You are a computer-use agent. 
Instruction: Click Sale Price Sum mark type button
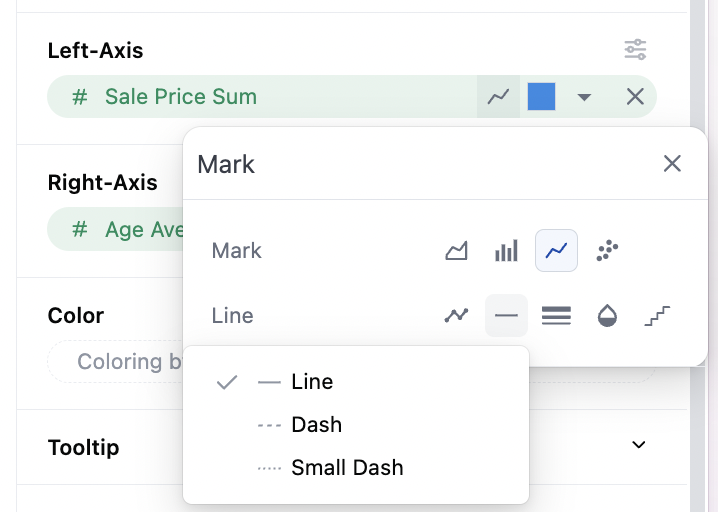(498, 97)
